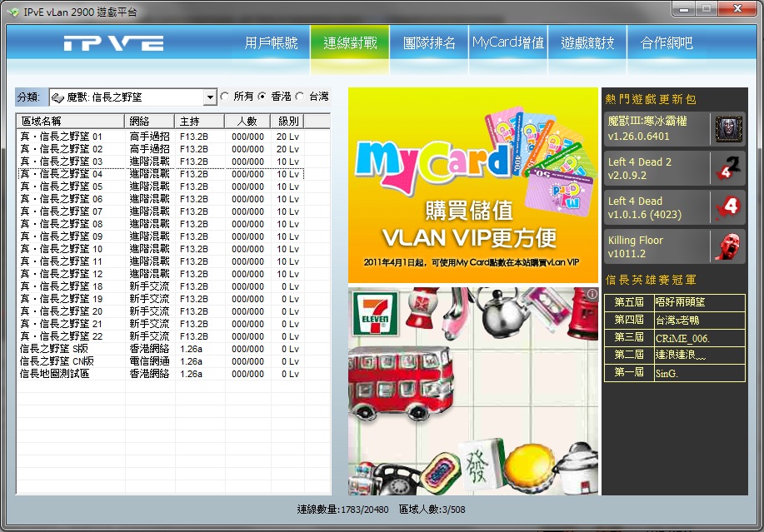The image size is (764, 532).
Task: Select the 所有 region radio button
Action: tap(225, 97)
